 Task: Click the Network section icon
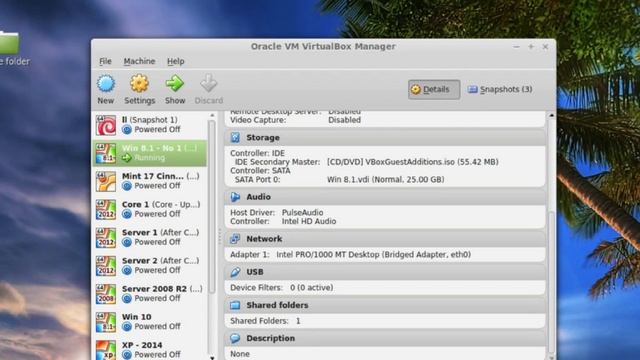235,239
